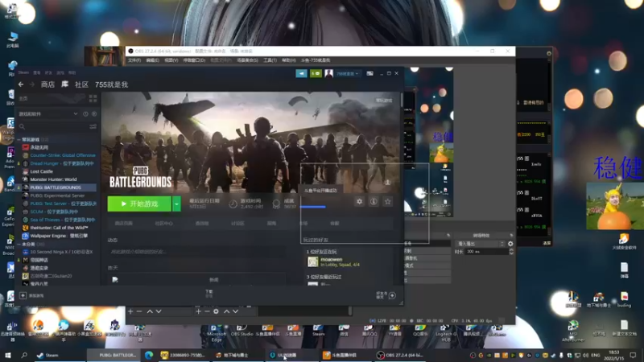644x362 pixels.
Task: Click the ready-to-play filter icon in the library
Action: (x=94, y=113)
